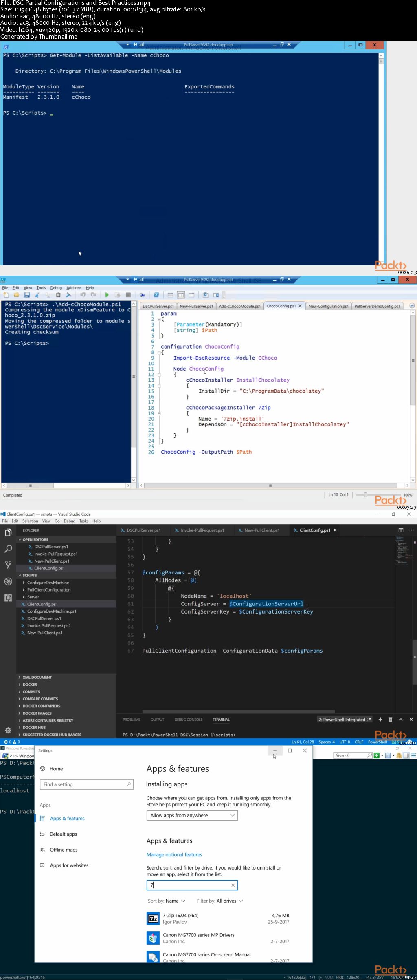Kill terminal using trash icon
This screenshot has height=980, width=417.
[x=391, y=720]
